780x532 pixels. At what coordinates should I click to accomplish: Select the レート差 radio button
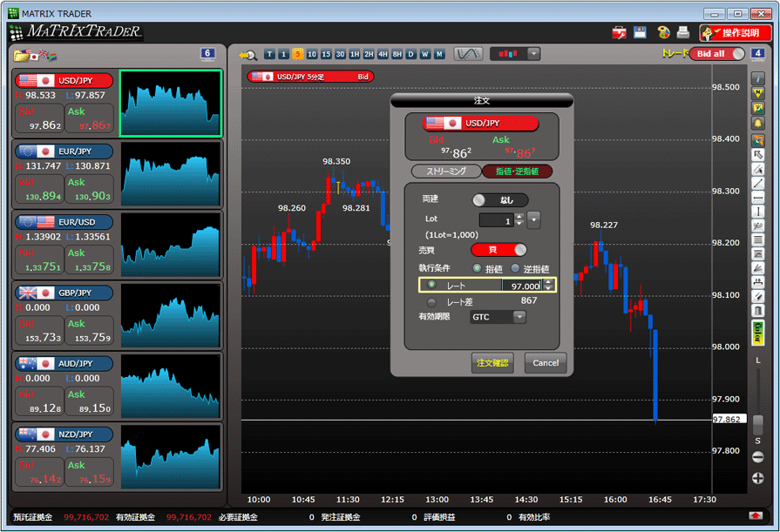(x=431, y=302)
